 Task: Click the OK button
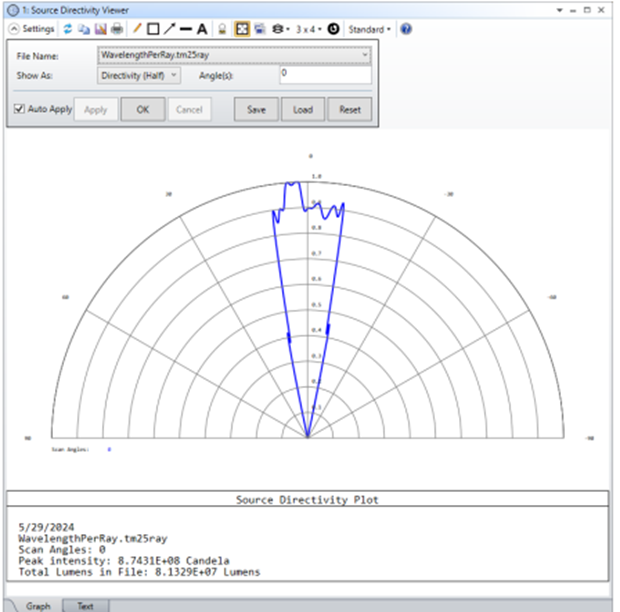[142, 109]
